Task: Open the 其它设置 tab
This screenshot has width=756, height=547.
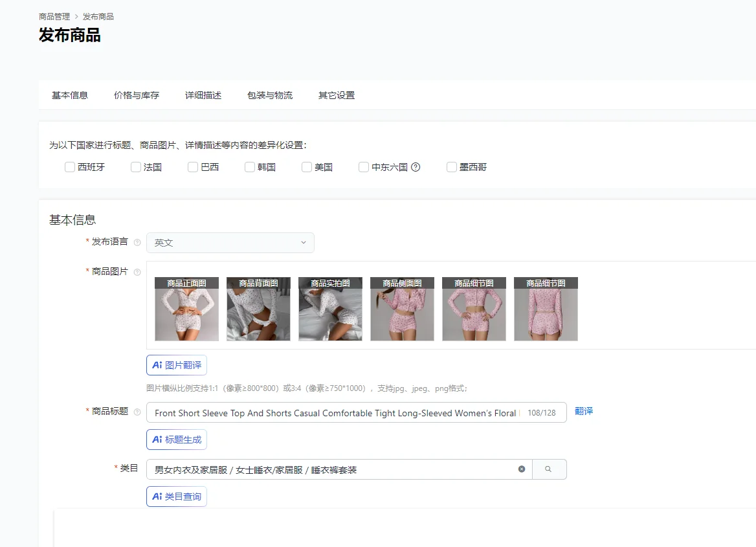Action: pos(337,96)
